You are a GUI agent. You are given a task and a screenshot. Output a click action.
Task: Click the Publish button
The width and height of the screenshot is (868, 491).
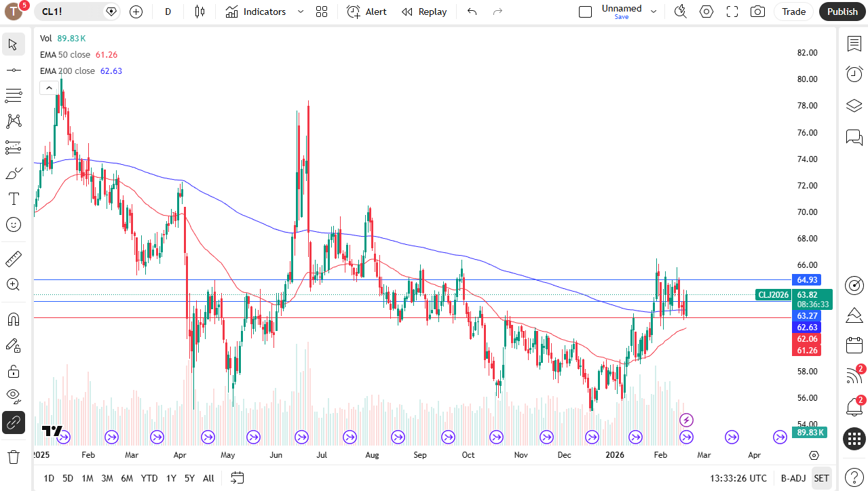pyautogui.click(x=842, y=12)
